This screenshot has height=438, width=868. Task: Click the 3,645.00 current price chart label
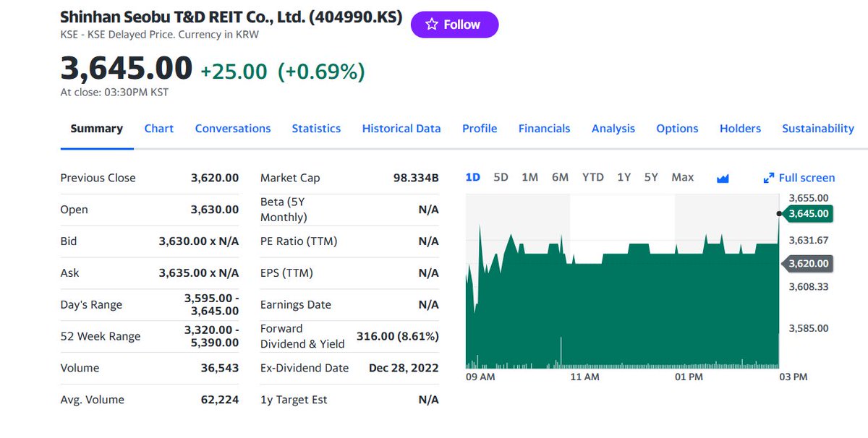point(808,213)
